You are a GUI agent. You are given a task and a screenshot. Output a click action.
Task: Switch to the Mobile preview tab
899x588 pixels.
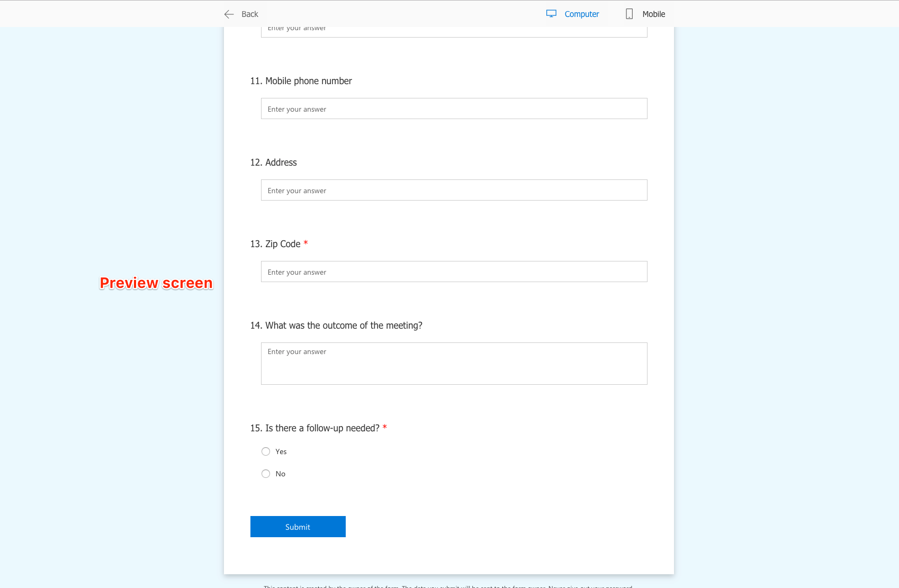(x=653, y=14)
